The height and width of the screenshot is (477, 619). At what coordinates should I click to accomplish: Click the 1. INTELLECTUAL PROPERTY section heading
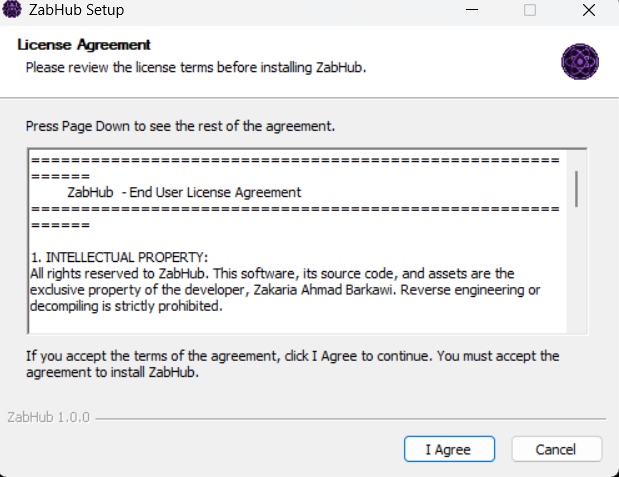[x=119, y=257]
